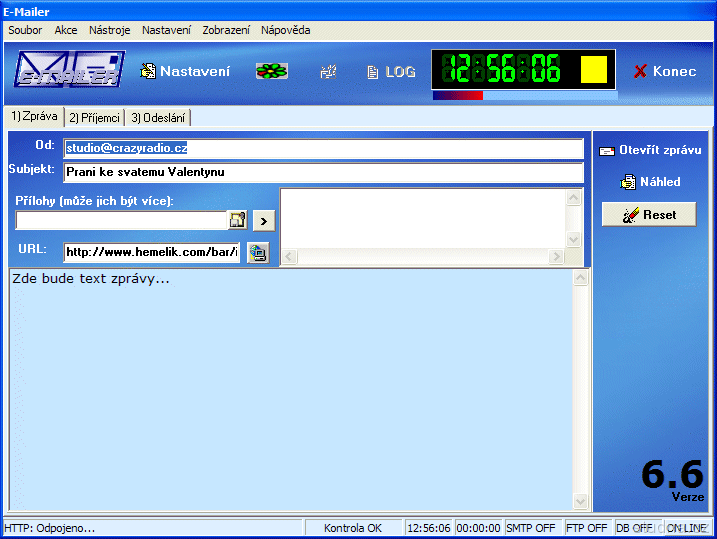
Task: Click Kontrola OK status bar panel
Action: [353, 528]
